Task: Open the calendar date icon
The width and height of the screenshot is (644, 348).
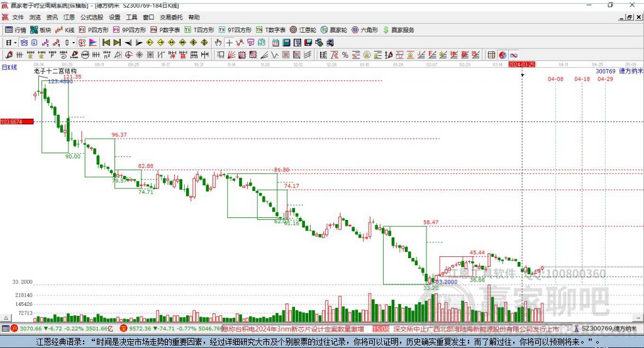Action: point(275,43)
